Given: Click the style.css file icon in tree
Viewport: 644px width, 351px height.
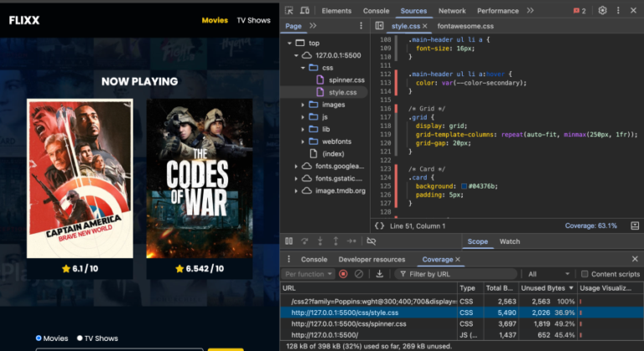Looking at the screenshot, I should (320, 92).
